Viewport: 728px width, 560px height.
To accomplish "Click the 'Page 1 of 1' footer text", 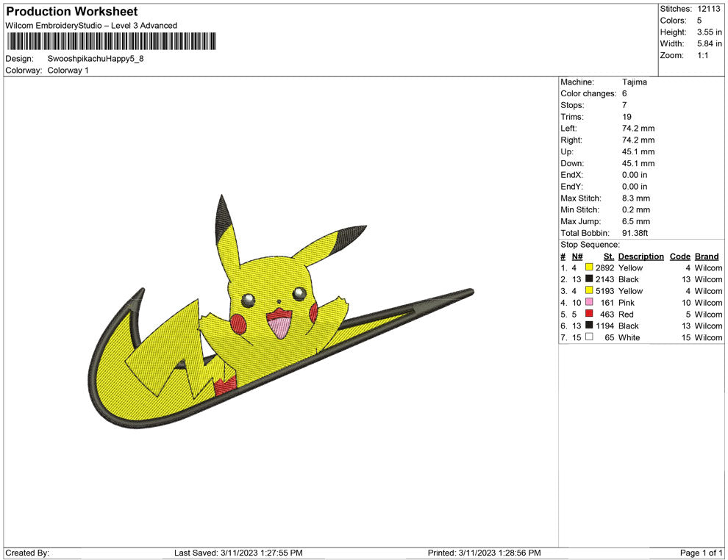I will tap(701, 553).
